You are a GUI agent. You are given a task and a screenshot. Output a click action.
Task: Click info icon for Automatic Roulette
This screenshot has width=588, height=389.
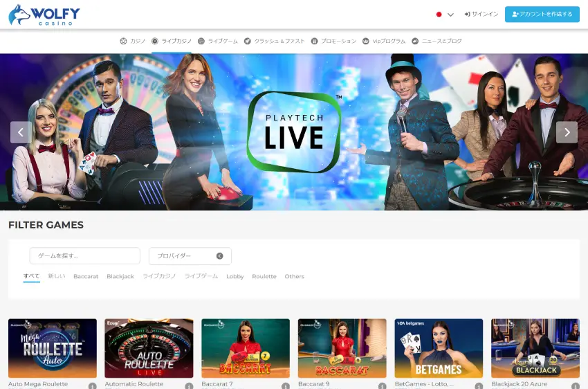(189, 386)
